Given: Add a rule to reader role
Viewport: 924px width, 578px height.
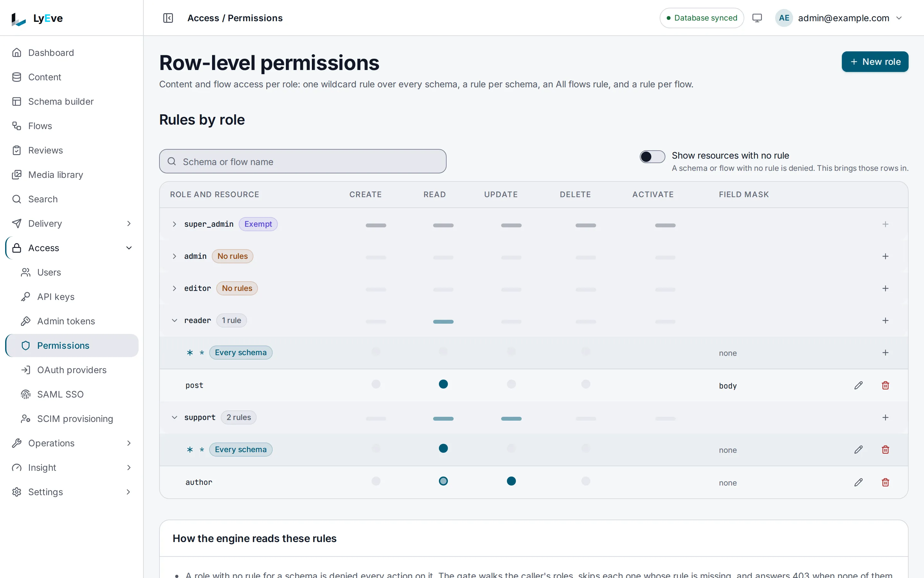Looking at the screenshot, I should pos(886,320).
